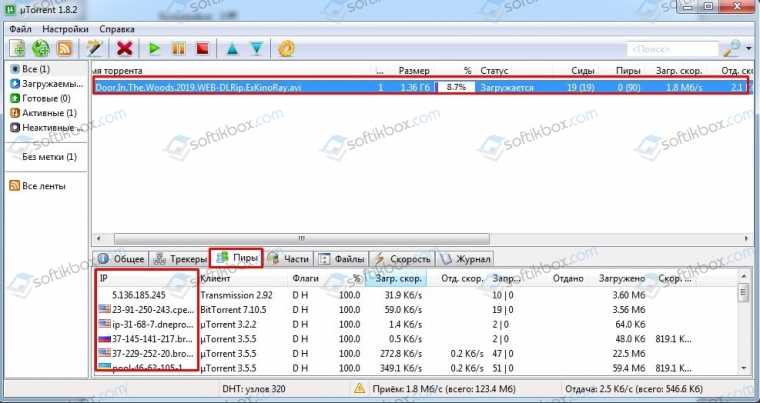The height and width of the screenshot is (403, 760).
Task: Click torrent list scroll right arrow
Action: (x=745, y=238)
